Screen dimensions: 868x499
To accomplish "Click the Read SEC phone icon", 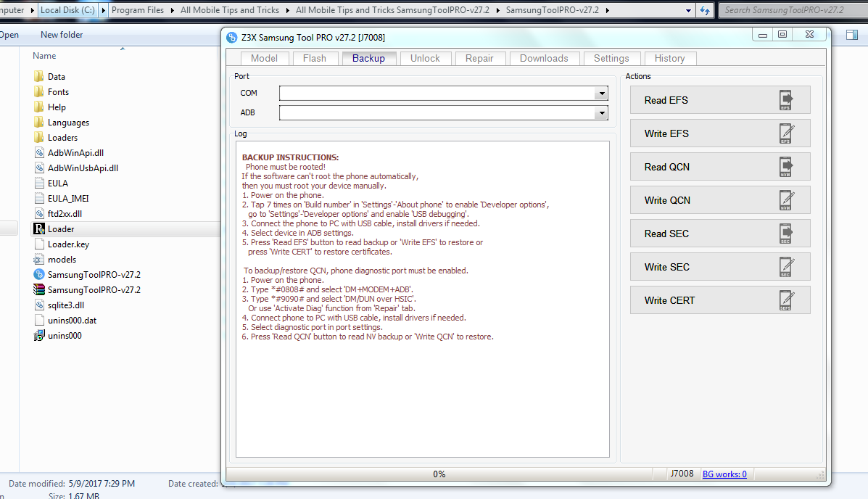I will click(786, 234).
